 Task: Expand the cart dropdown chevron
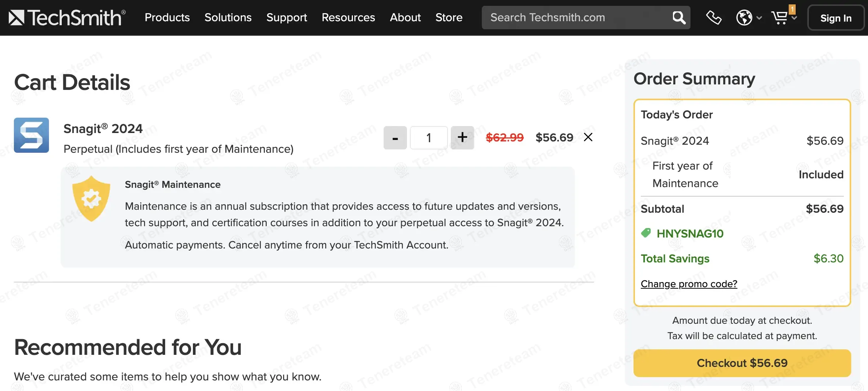pyautogui.click(x=795, y=18)
